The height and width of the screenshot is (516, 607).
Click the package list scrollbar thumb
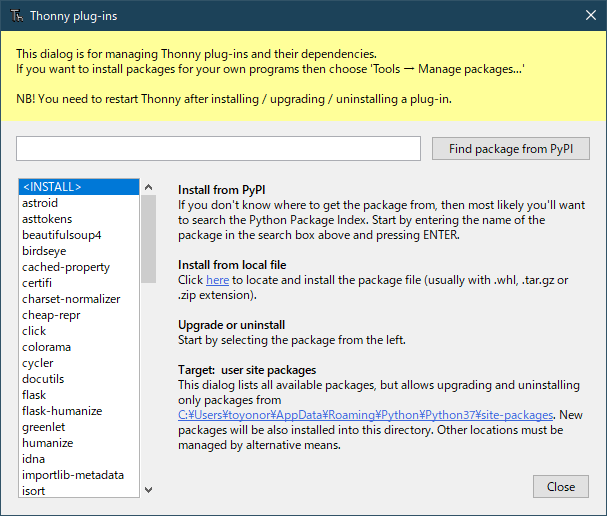pyautogui.click(x=148, y=239)
